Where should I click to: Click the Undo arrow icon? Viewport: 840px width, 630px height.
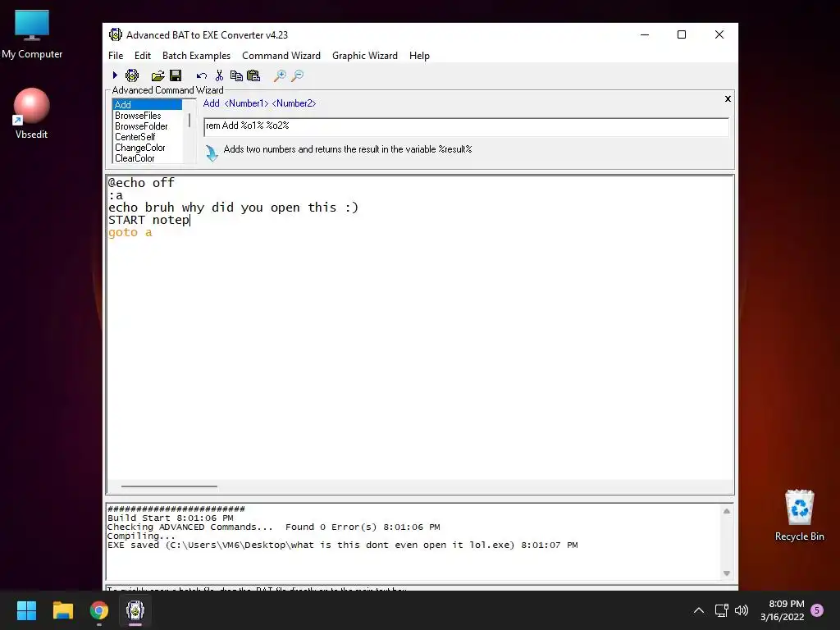[202, 75]
